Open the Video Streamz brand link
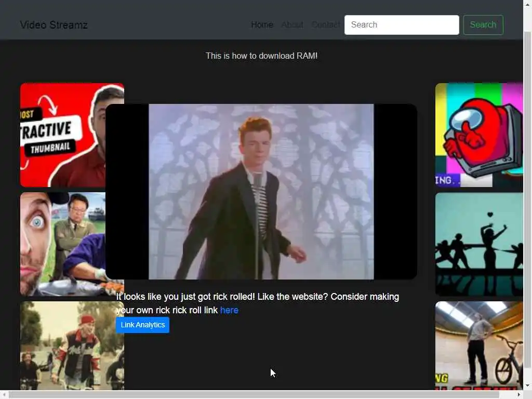 click(54, 25)
